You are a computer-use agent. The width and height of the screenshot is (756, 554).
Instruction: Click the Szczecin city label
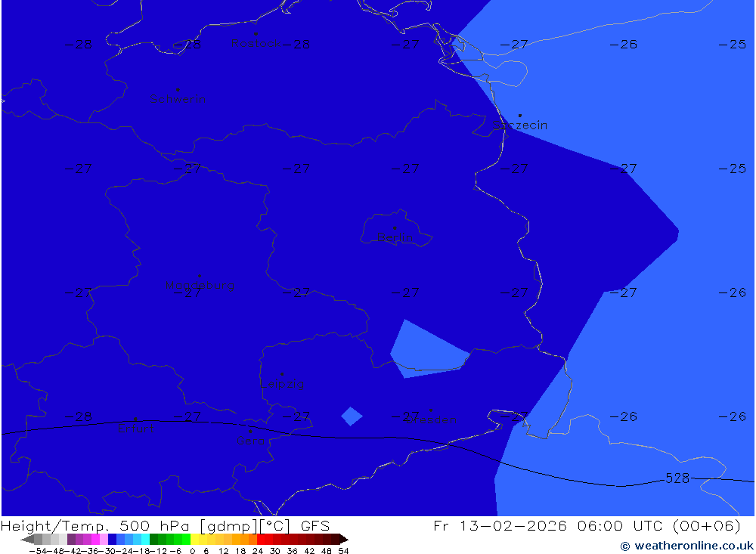coord(520,125)
